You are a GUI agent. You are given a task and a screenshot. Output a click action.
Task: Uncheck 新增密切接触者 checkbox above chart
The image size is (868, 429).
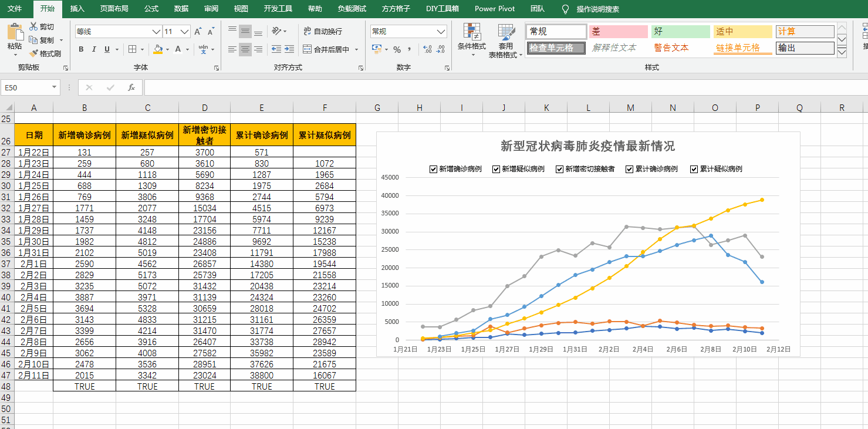pyautogui.click(x=560, y=169)
